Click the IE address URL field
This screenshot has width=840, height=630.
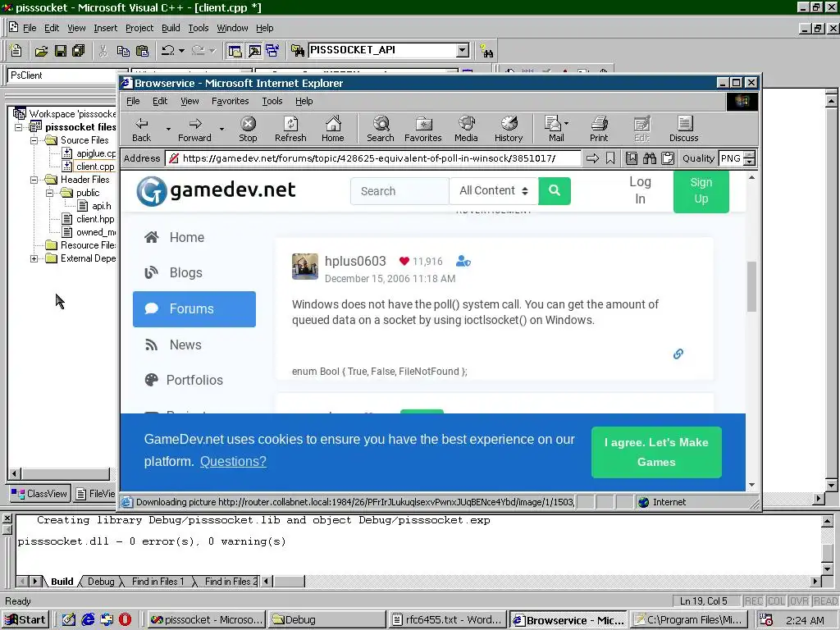pyautogui.click(x=373, y=158)
